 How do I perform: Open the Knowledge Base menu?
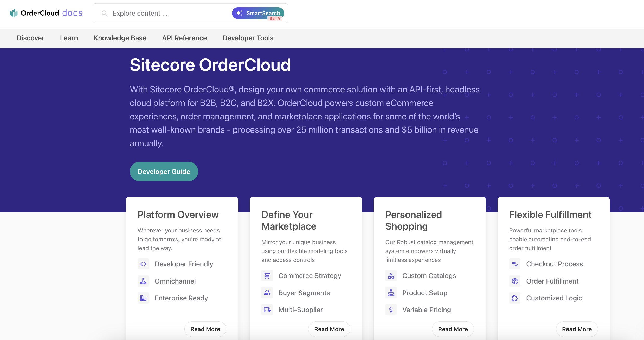[x=120, y=38]
